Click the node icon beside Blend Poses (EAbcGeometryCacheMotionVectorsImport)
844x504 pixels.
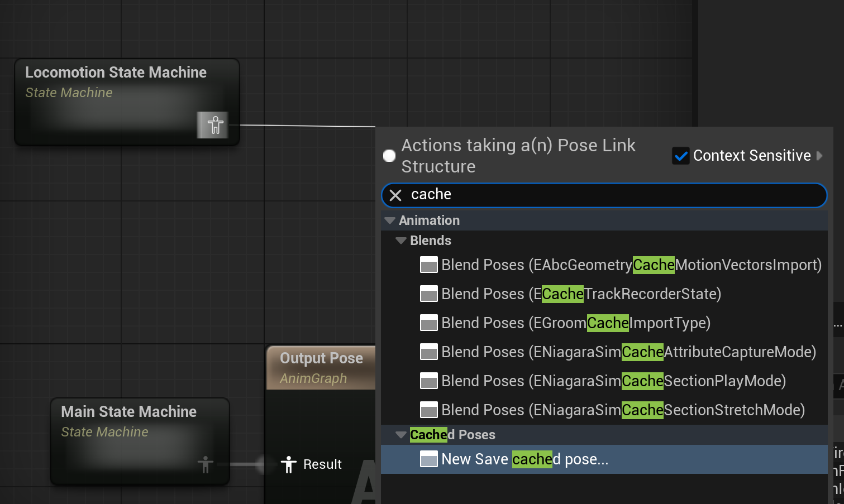coord(428,265)
